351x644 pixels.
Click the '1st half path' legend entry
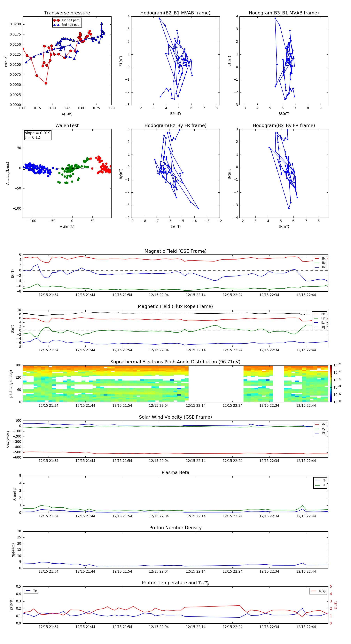67,20
